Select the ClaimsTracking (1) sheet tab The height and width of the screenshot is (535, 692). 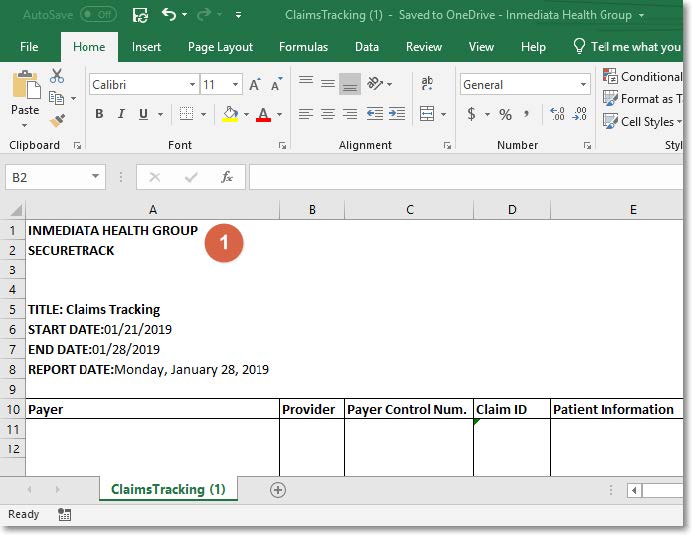[x=168, y=489]
